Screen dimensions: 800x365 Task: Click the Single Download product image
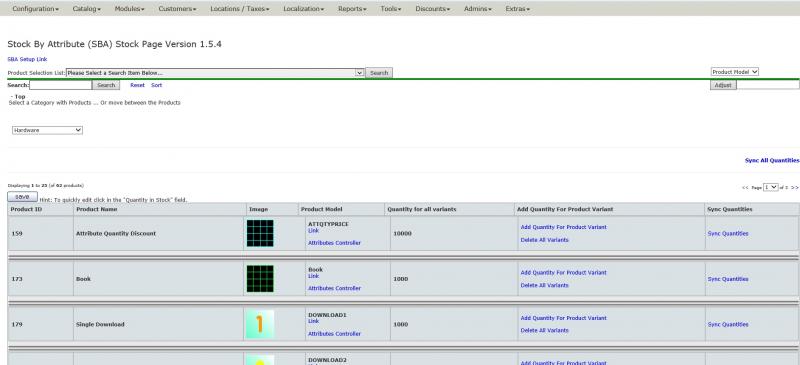coord(260,324)
